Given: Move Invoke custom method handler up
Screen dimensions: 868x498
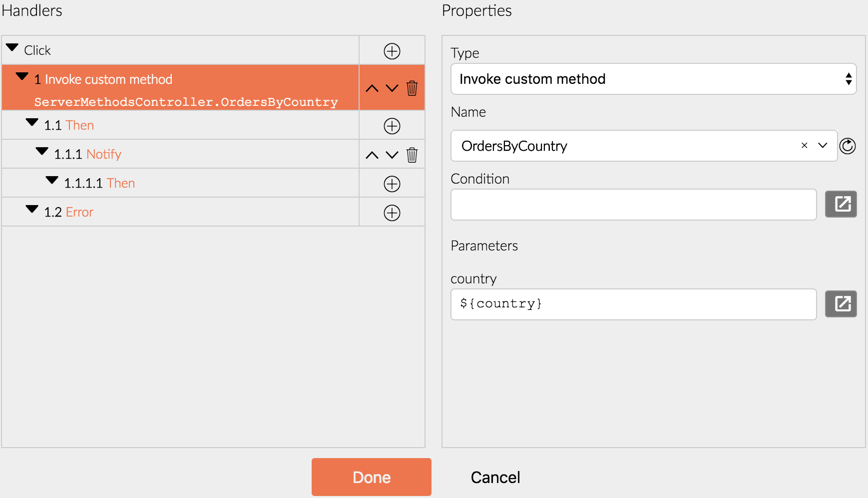Looking at the screenshot, I should [x=372, y=88].
